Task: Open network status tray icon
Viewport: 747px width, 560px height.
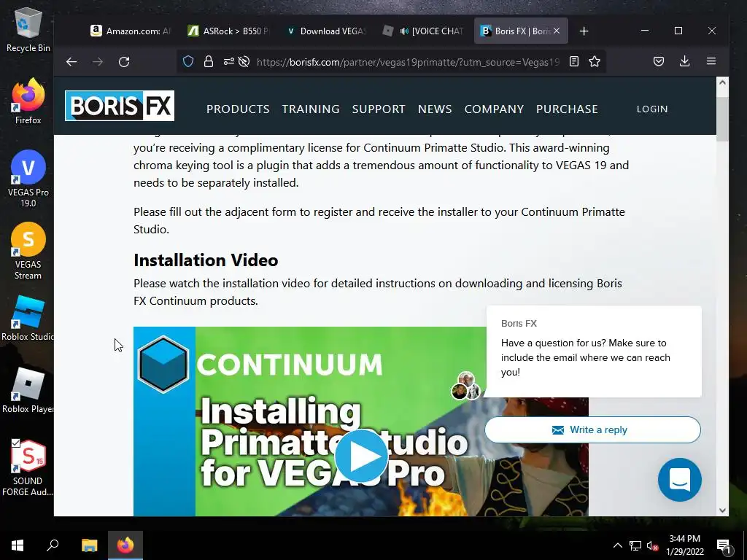Action: 635,545
